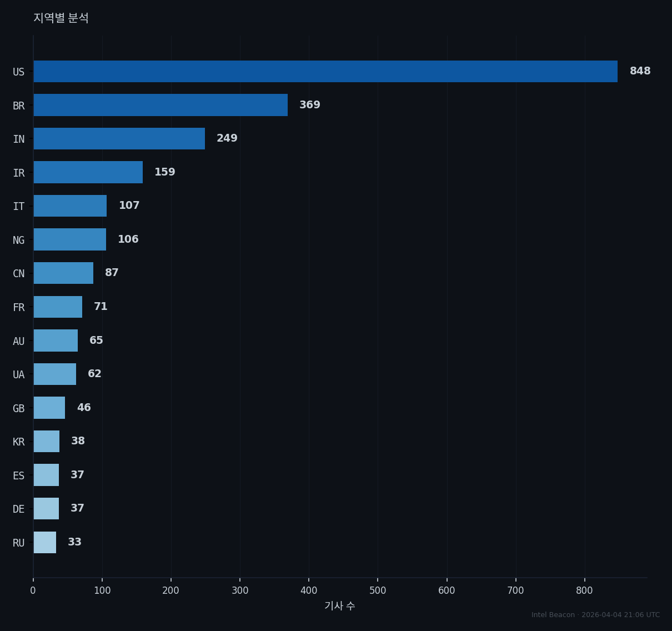This screenshot has width=672, height=631.
Task: Select the IR bar showing 159
Action: (88, 172)
